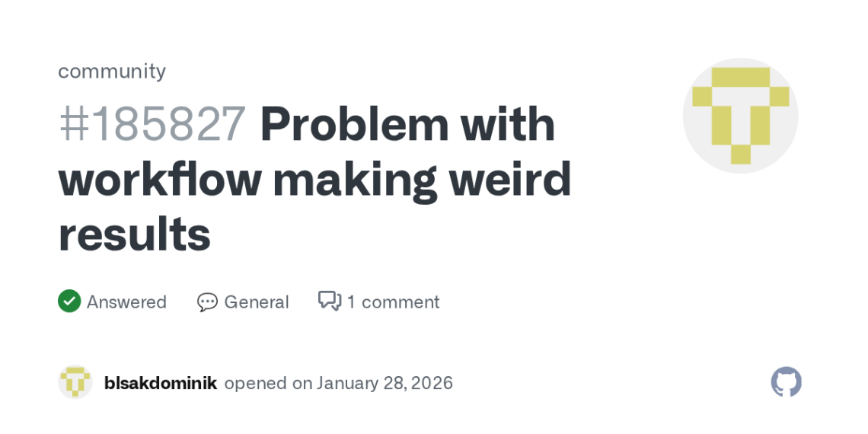
Task: Open the "General" category label
Action: (x=256, y=302)
